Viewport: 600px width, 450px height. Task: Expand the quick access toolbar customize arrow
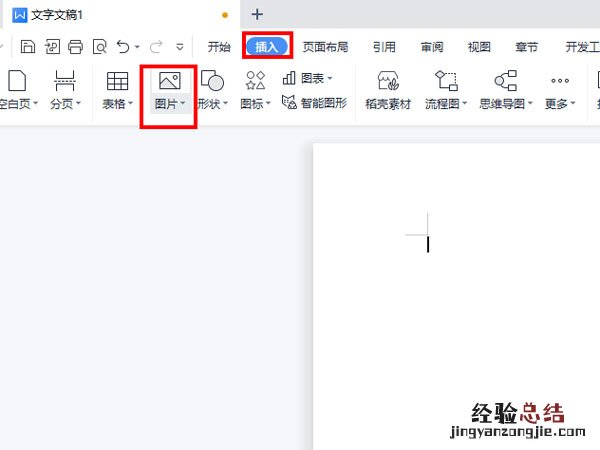[x=180, y=46]
